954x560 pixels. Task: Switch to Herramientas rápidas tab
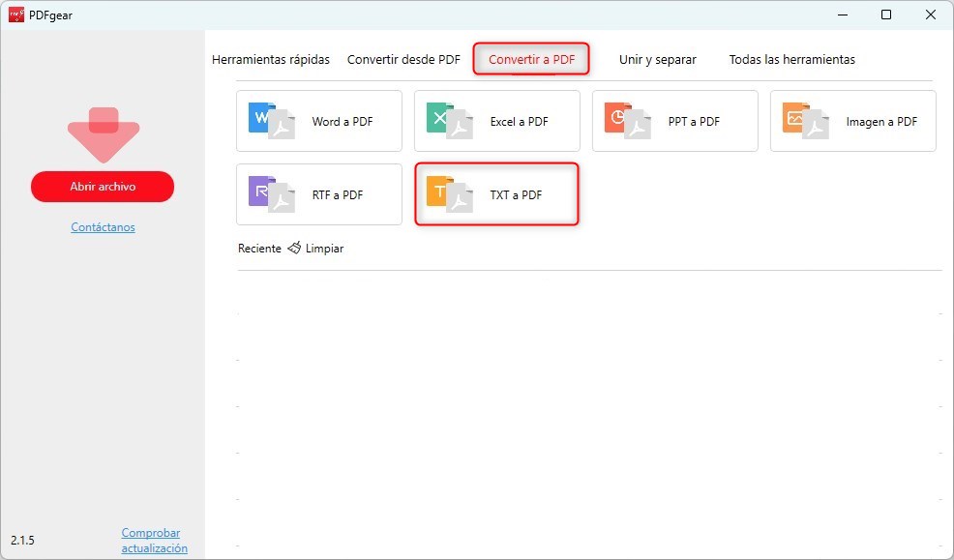tap(271, 59)
